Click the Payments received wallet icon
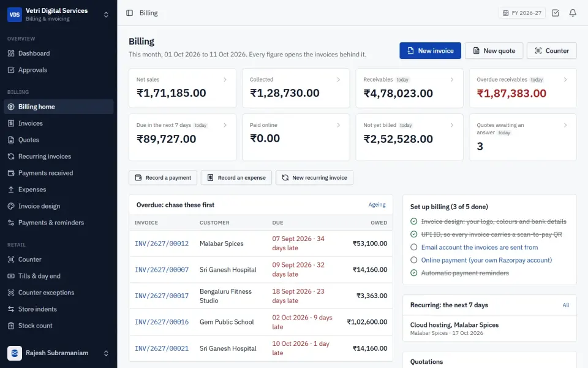 [x=11, y=173]
